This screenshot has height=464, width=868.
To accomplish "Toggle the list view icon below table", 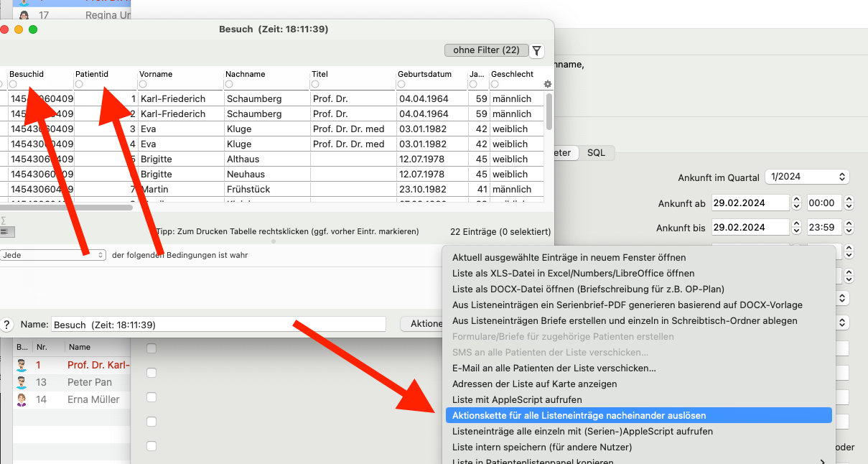I will 6,232.
